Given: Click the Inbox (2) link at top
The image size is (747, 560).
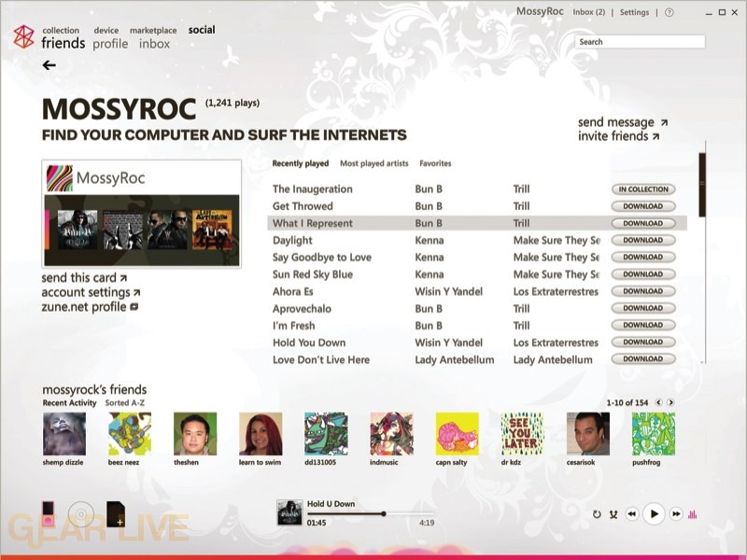Looking at the screenshot, I should pyautogui.click(x=589, y=12).
